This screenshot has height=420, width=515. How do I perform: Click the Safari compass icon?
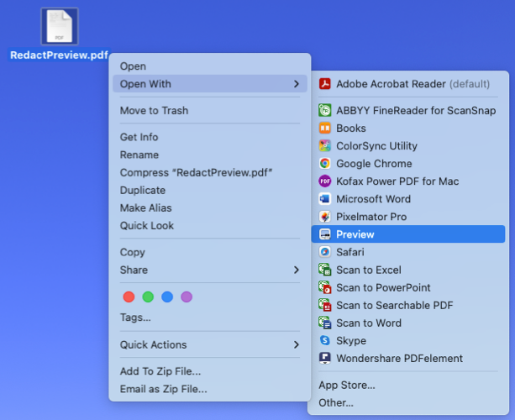click(324, 252)
